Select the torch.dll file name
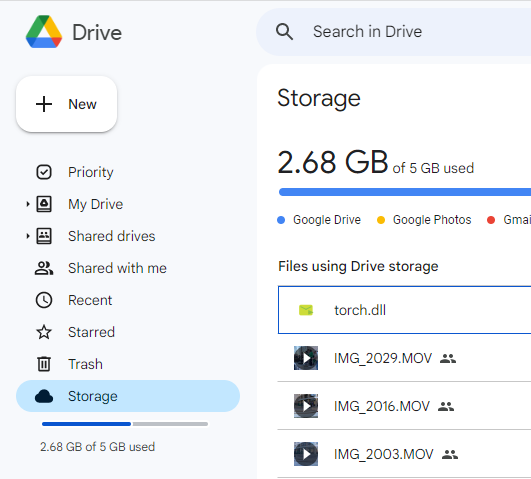Image resolution: width=531 pixels, height=479 pixels. 360,310
